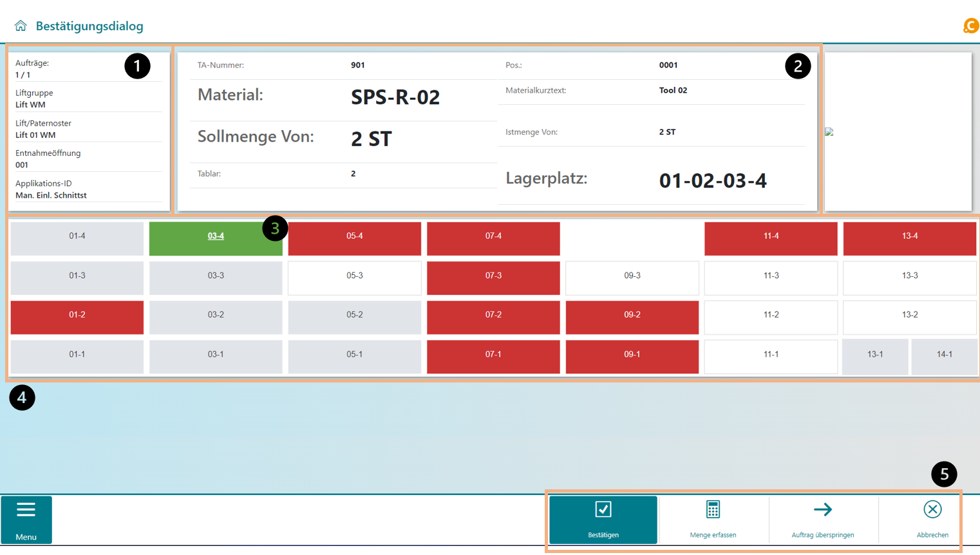The height and width of the screenshot is (555, 980).
Task: Select the Lagerplatz value 01-02-03-4
Action: 712,181
